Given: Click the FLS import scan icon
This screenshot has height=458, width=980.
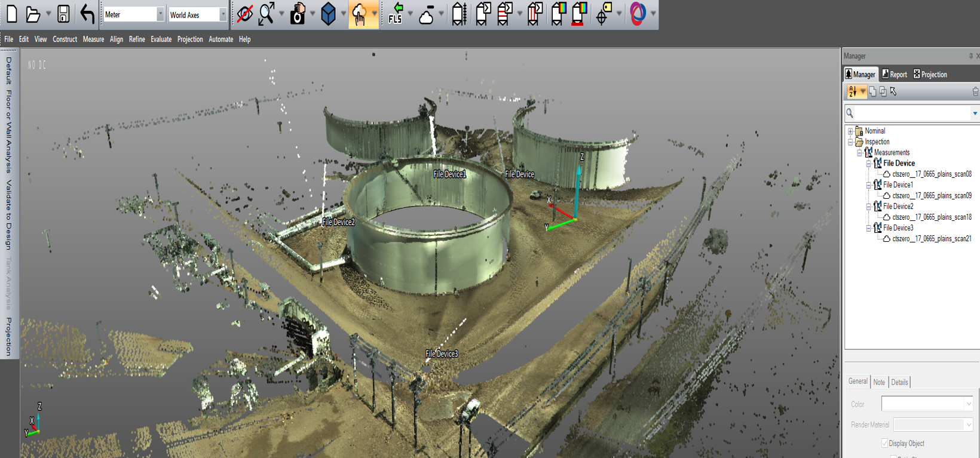Looking at the screenshot, I should (x=396, y=14).
